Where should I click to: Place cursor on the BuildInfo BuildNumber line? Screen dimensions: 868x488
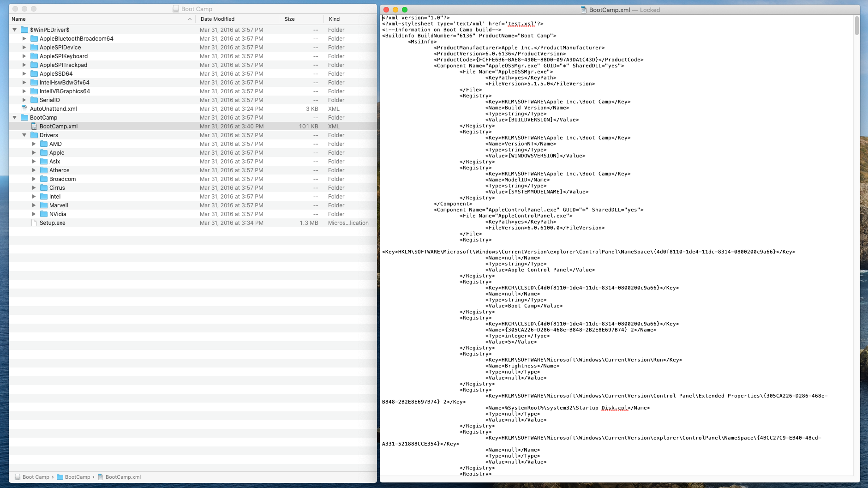click(x=469, y=36)
